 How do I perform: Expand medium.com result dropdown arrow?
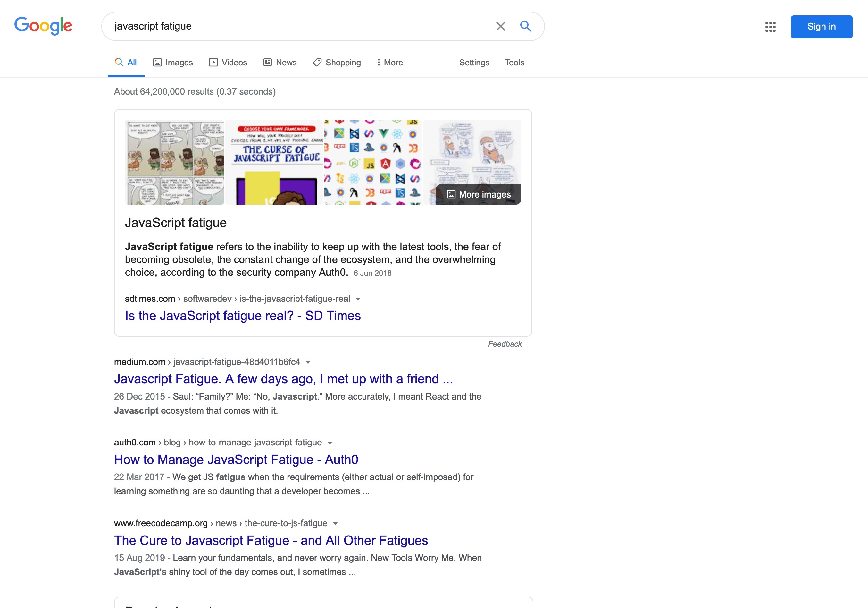click(310, 362)
